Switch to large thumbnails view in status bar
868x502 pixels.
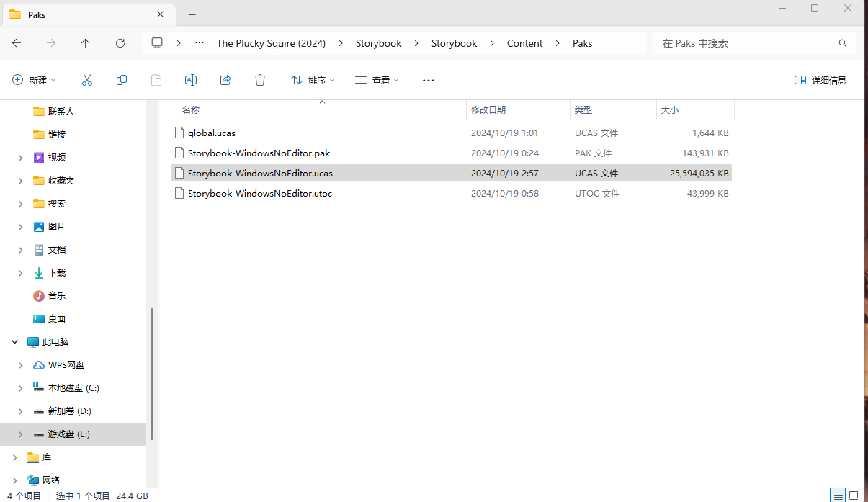click(854, 496)
